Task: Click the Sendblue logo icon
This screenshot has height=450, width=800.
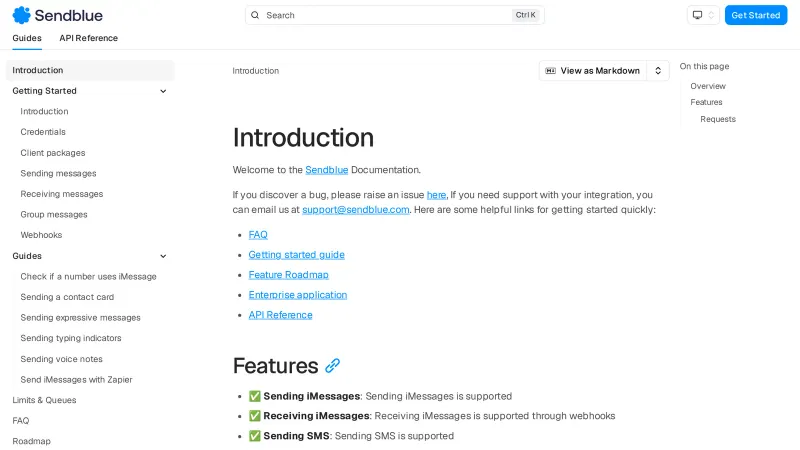Action: click(x=21, y=15)
